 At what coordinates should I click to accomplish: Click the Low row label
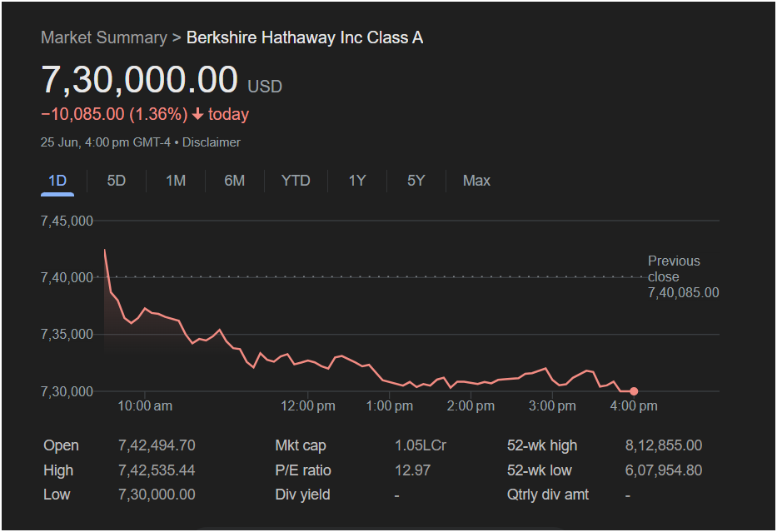[57, 495]
